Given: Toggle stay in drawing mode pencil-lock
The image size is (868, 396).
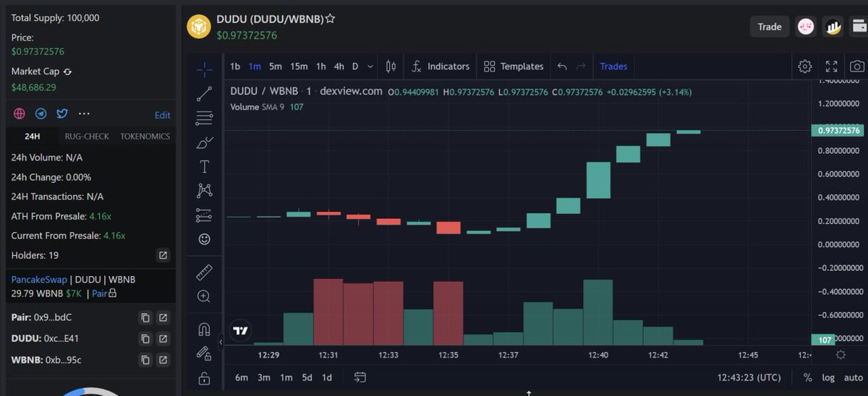Looking at the screenshot, I should click(205, 353).
